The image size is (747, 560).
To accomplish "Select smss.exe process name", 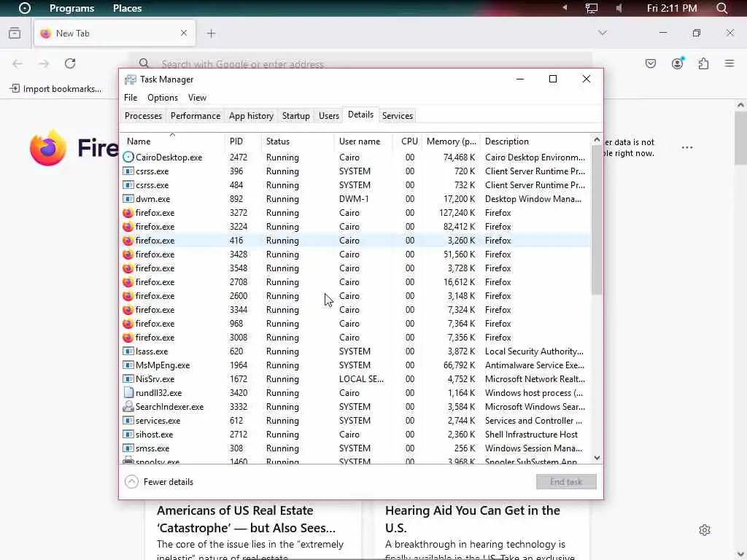I will click(152, 448).
